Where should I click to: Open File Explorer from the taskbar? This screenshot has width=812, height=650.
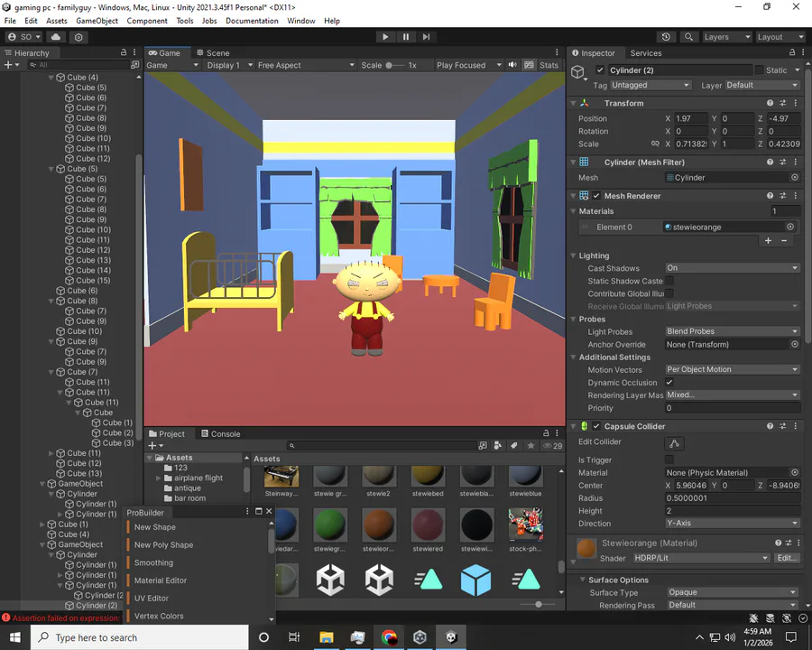[x=327, y=637]
